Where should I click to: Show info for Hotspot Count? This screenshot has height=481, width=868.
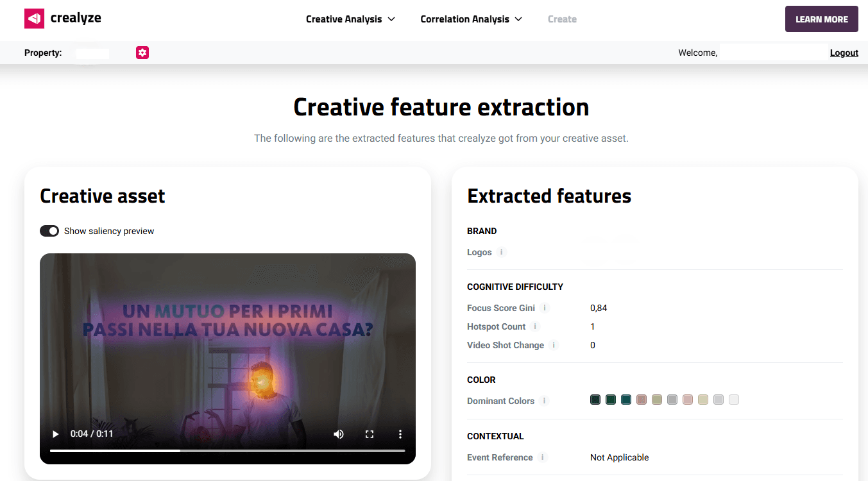535,326
